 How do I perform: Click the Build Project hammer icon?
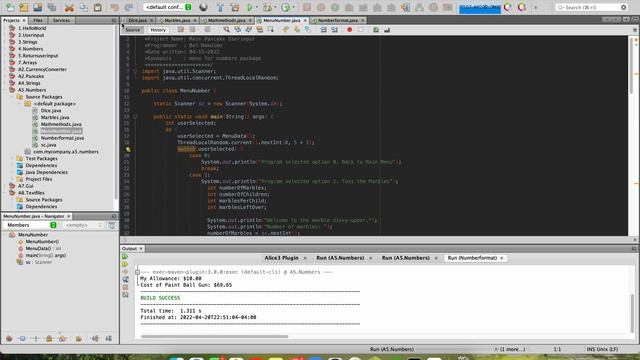[x=220, y=7]
